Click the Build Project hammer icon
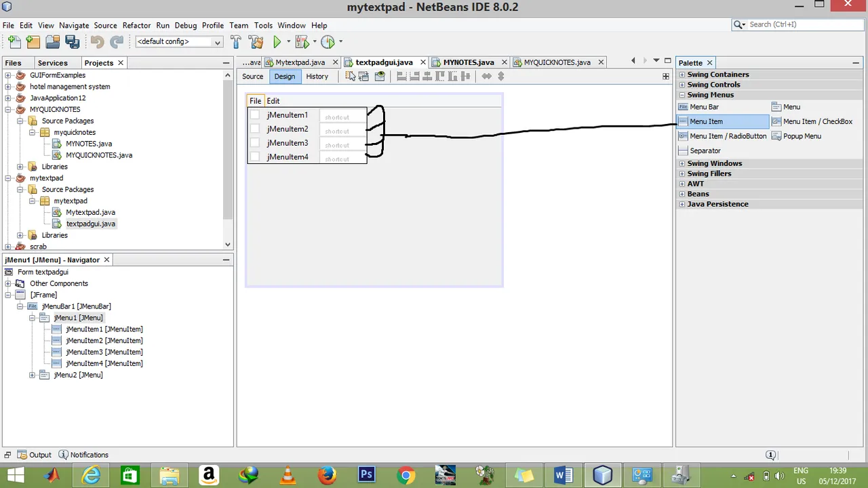The image size is (868, 488). (x=236, y=42)
